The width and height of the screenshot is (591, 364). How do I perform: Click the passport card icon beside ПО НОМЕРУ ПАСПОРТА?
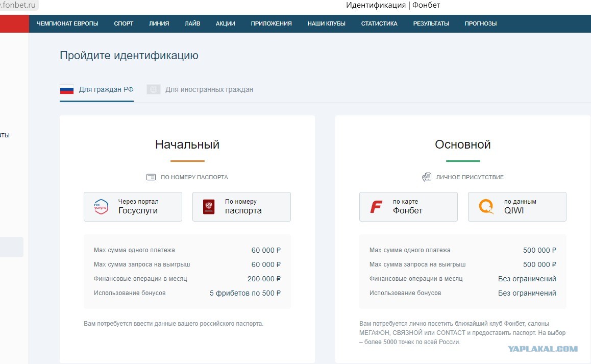[151, 177]
